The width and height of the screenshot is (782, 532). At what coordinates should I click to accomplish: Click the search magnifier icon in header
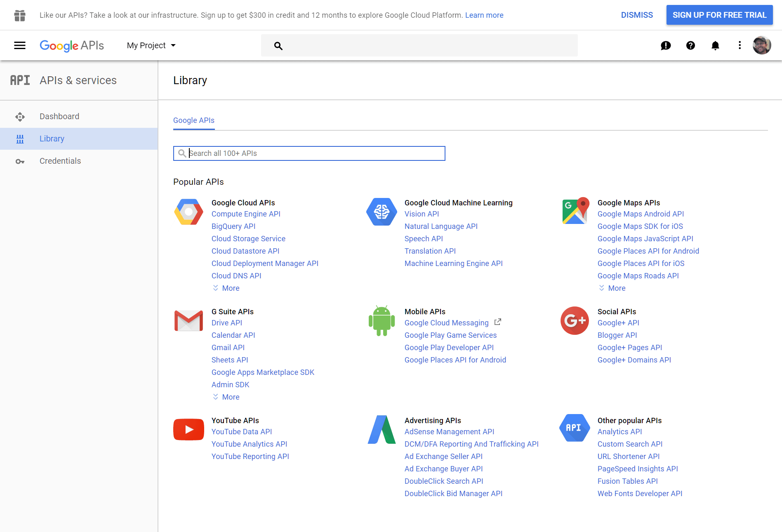pos(278,46)
